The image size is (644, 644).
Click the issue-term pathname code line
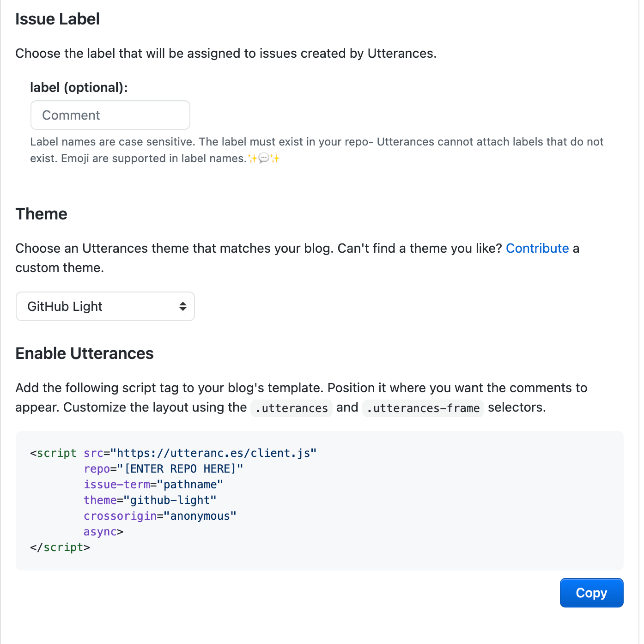(x=153, y=485)
